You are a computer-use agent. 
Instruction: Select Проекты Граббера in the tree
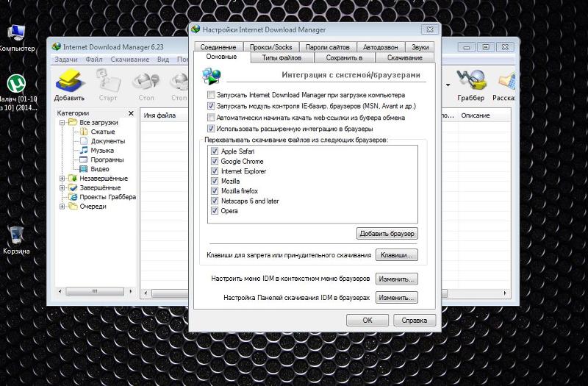[107, 197]
